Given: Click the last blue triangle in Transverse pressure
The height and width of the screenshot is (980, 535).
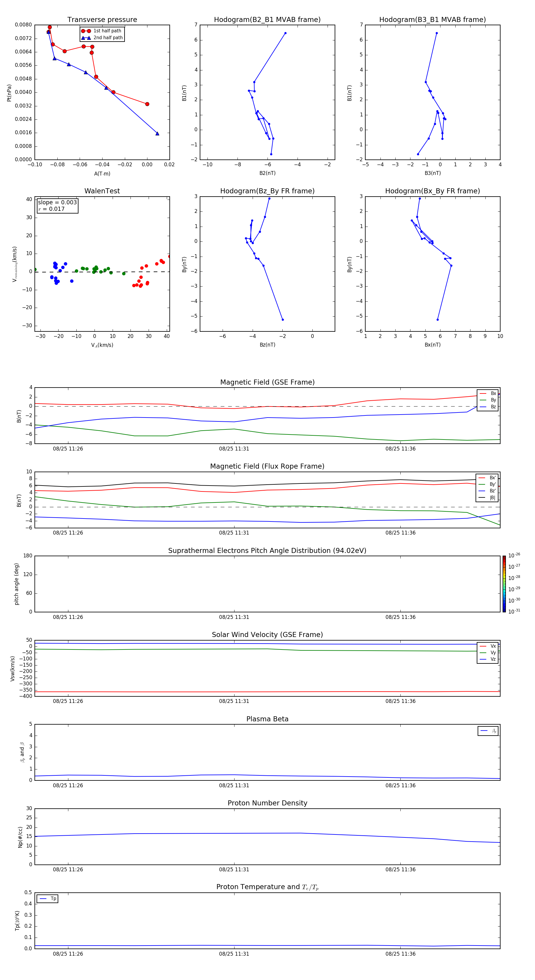Looking at the screenshot, I should 157,134.
